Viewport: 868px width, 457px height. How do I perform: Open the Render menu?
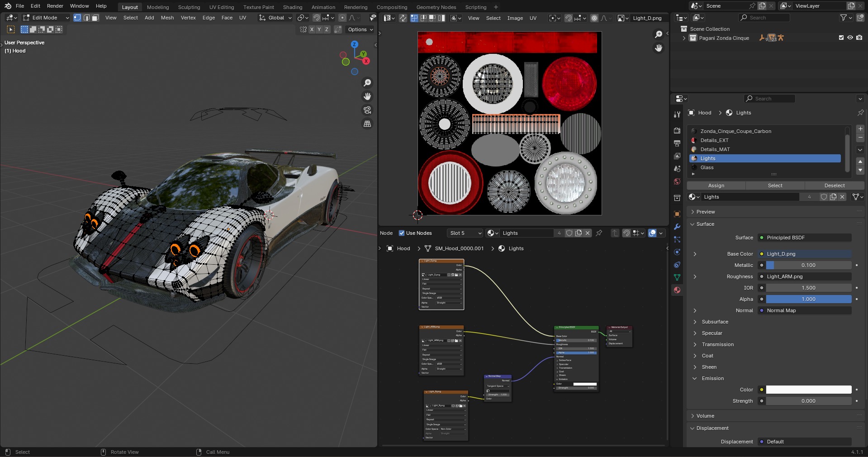pos(55,6)
